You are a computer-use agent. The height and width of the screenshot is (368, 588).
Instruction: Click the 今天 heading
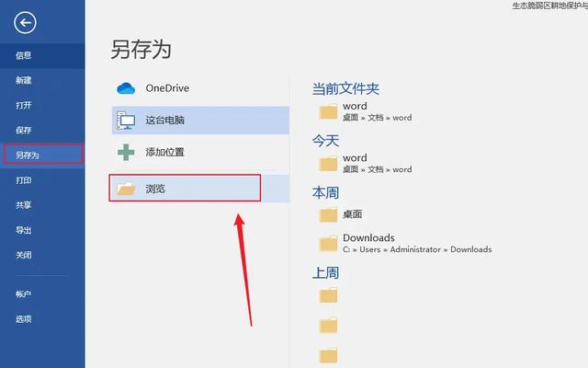(x=325, y=141)
